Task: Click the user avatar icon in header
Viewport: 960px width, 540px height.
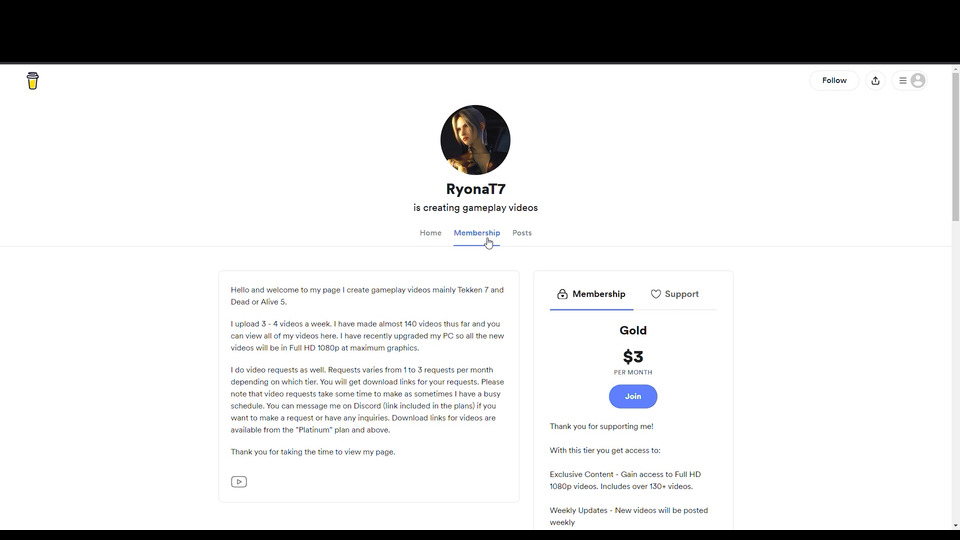Action: (x=918, y=81)
